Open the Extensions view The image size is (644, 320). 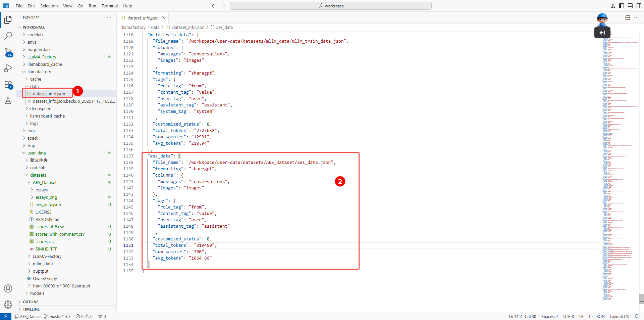point(8,85)
